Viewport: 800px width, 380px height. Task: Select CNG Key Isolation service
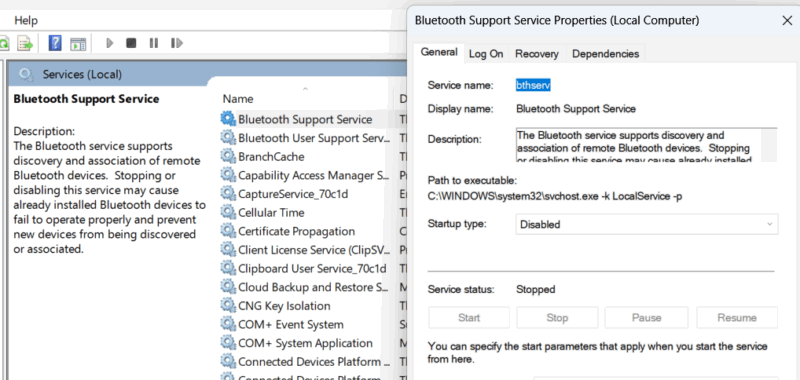click(284, 306)
